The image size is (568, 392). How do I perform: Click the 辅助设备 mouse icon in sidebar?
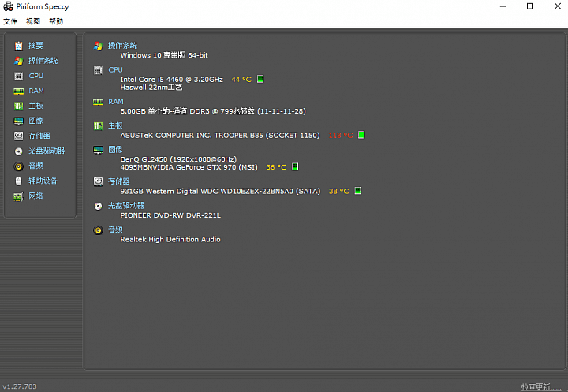18,181
